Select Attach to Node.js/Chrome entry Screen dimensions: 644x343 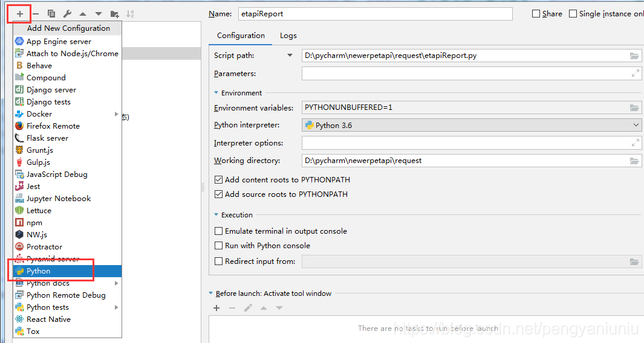tap(67, 53)
